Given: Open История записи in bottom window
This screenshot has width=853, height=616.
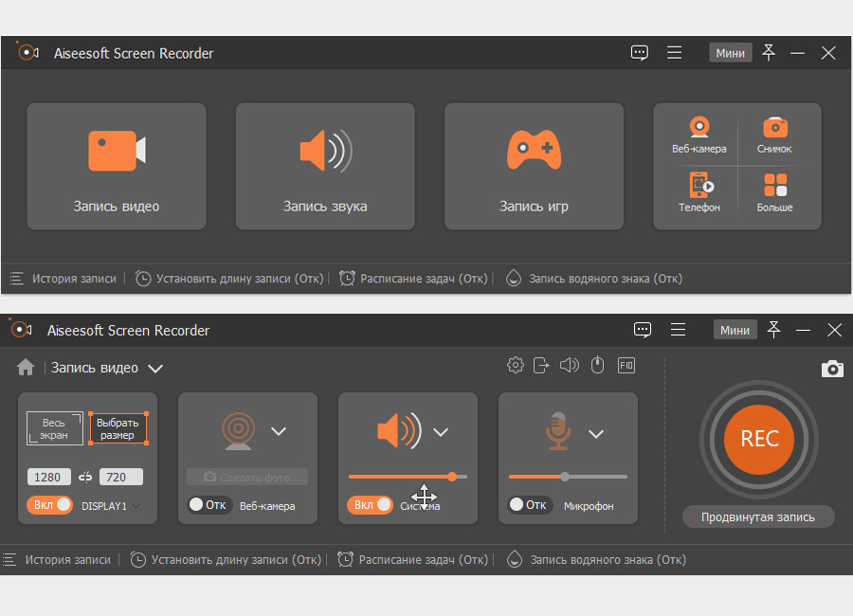Looking at the screenshot, I should point(58,560).
